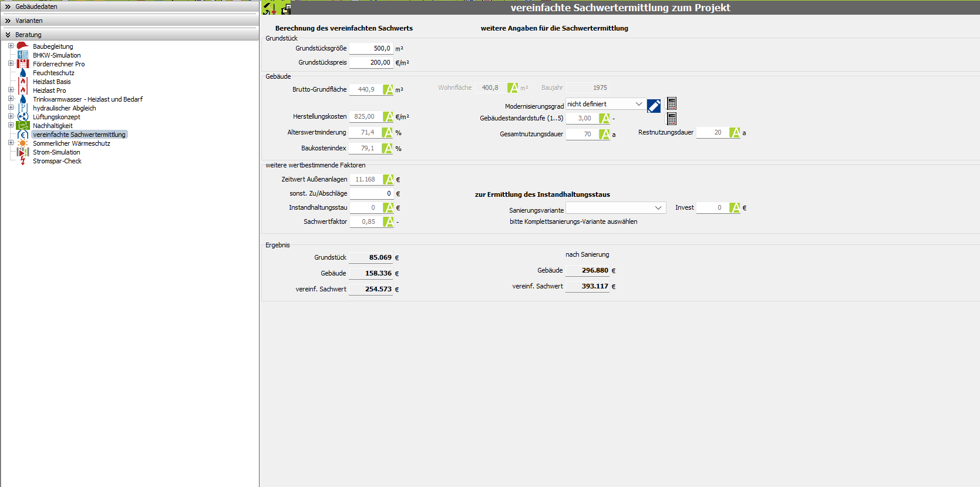Open the Modernisierungsgrad dropdown
This screenshot has width=980, height=487.
coord(638,104)
